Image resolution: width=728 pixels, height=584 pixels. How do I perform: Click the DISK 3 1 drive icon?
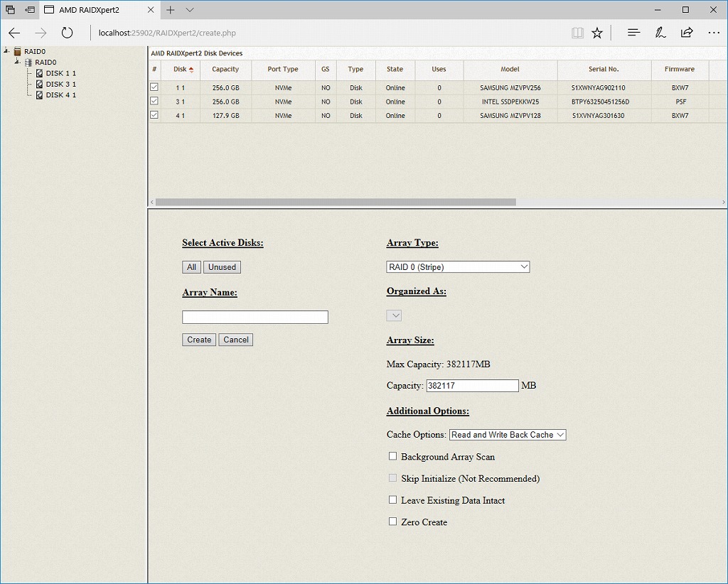coord(40,84)
